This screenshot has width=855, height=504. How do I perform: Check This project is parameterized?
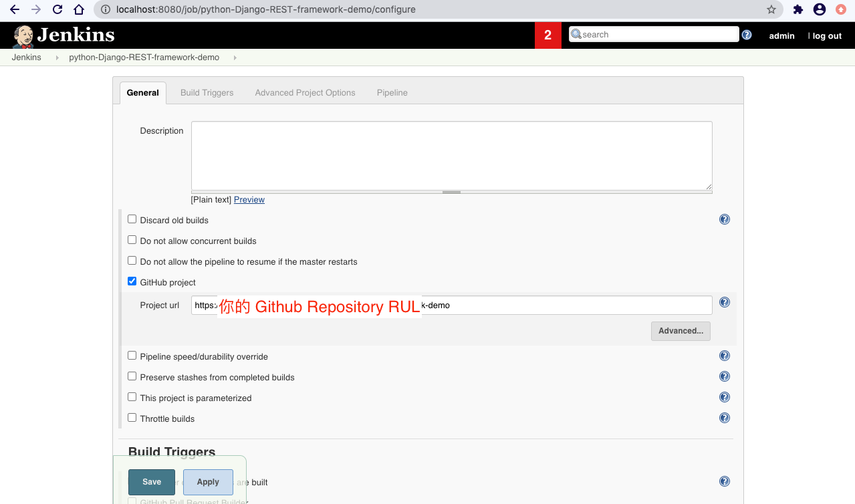(x=132, y=396)
